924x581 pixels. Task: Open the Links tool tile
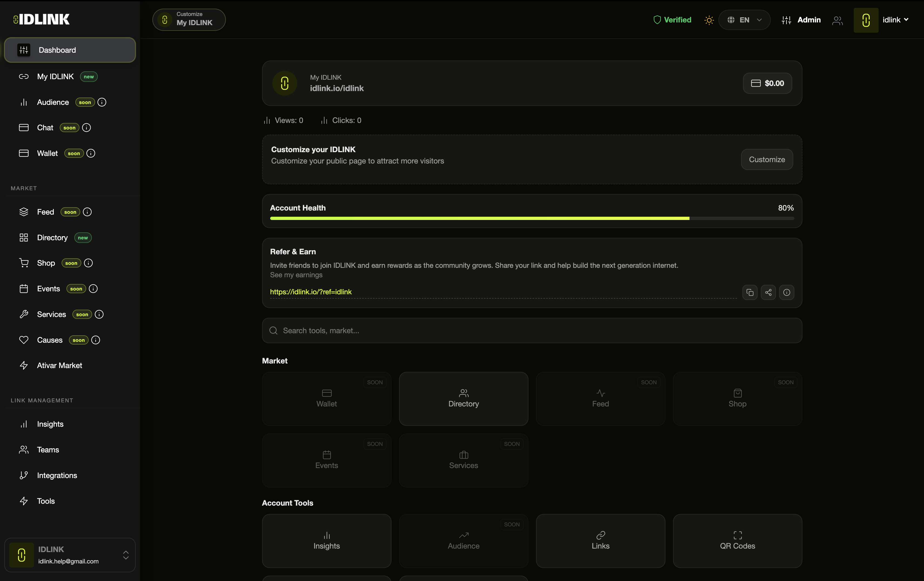(x=600, y=541)
